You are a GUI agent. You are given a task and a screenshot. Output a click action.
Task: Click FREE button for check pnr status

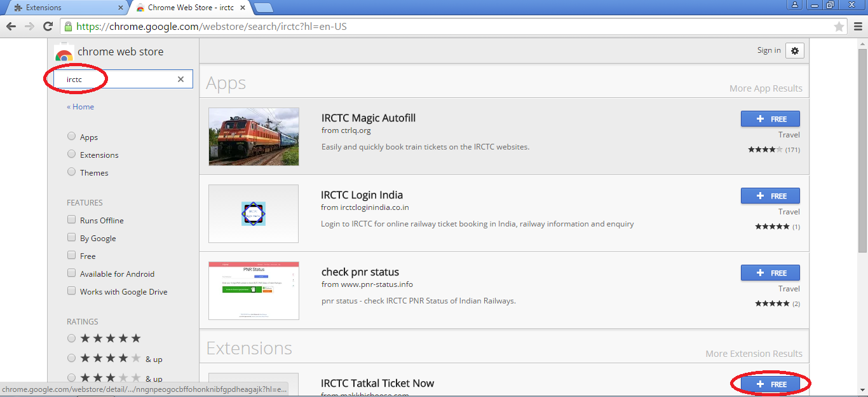point(770,273)
